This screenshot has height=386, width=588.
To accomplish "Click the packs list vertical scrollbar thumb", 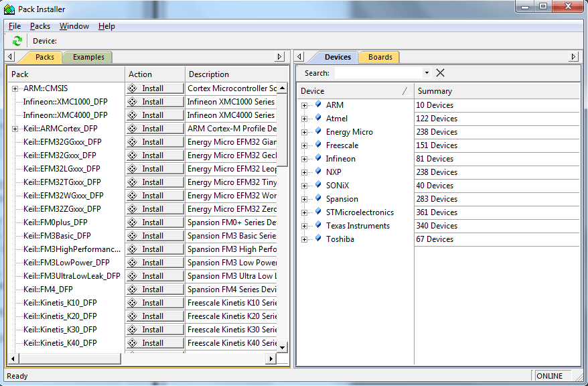I will tap(283, 130).
